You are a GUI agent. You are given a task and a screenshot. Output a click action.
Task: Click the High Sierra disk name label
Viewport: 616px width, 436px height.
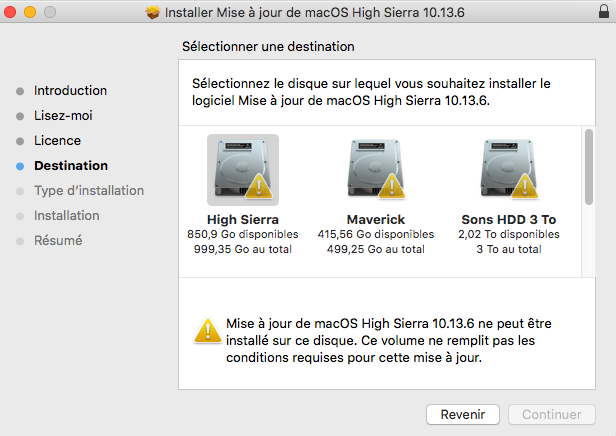click(243, 218)
